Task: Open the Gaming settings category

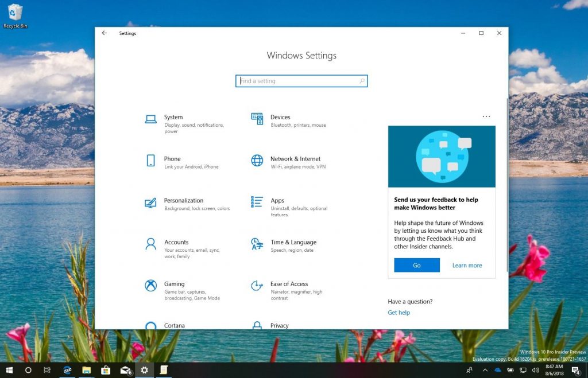Action: point(174,285)
